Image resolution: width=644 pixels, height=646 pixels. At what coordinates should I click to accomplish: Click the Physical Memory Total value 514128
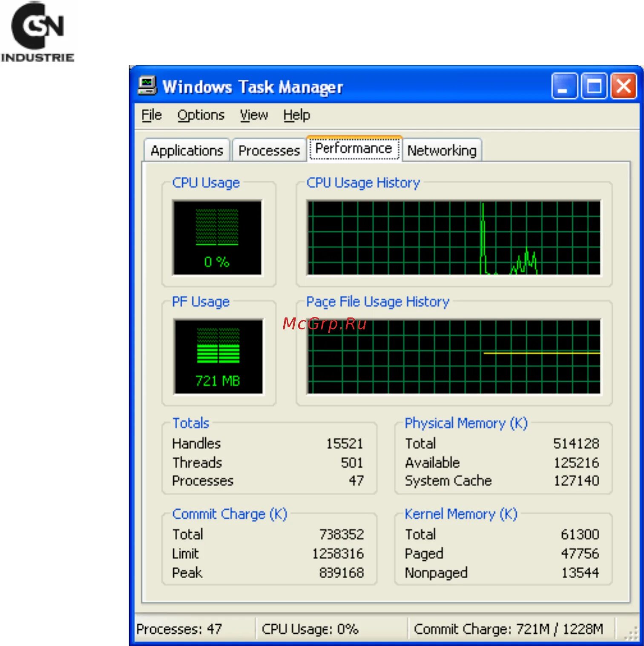tap(576, 444)
